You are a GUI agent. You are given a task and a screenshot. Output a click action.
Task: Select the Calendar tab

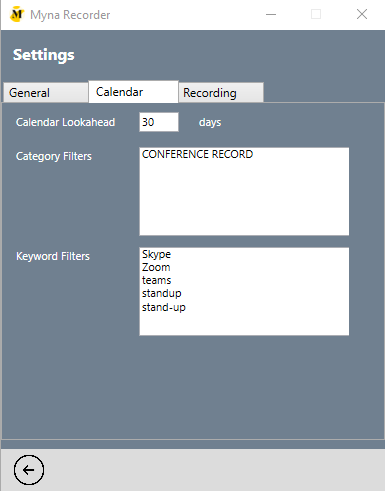click(x=133, y=92)
